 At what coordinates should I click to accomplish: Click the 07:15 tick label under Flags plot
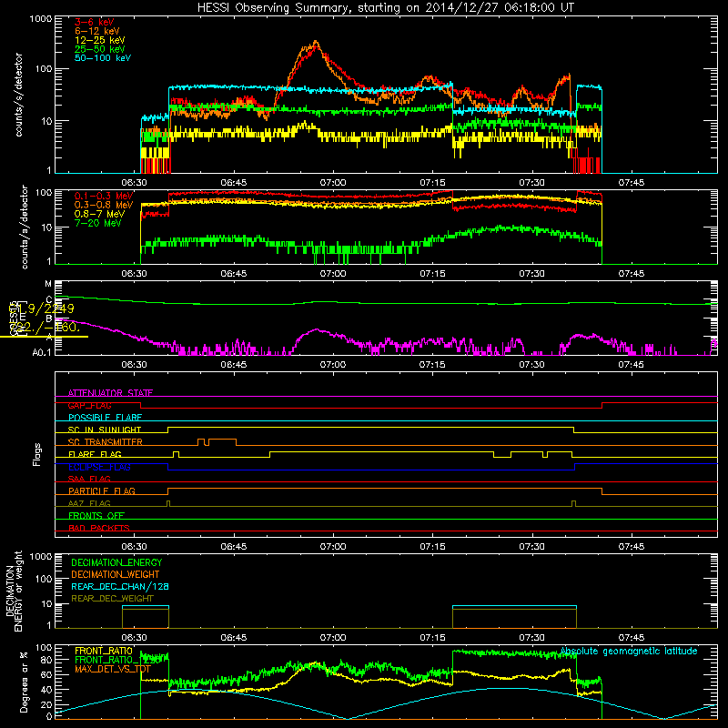432,547
